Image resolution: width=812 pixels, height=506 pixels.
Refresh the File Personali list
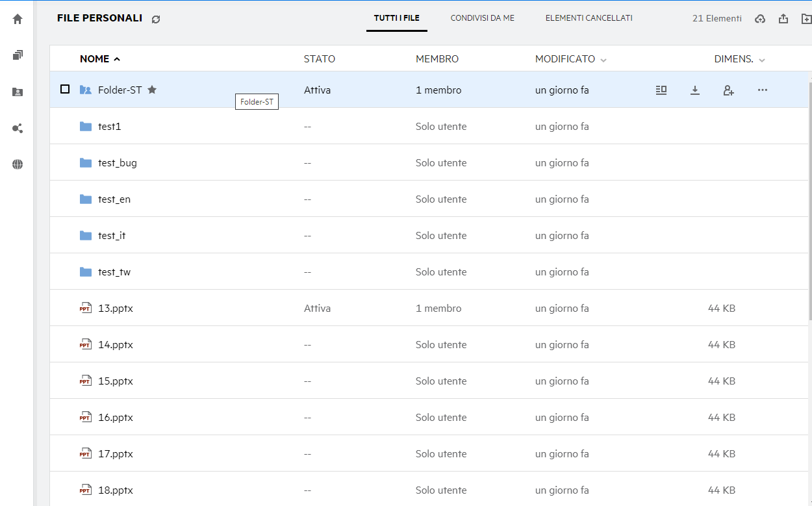click(156, 19)
